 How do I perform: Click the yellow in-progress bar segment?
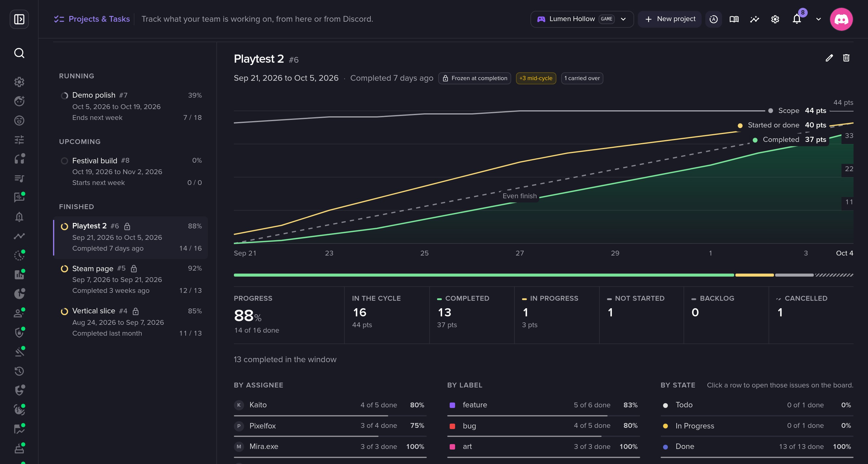point(754,275)
